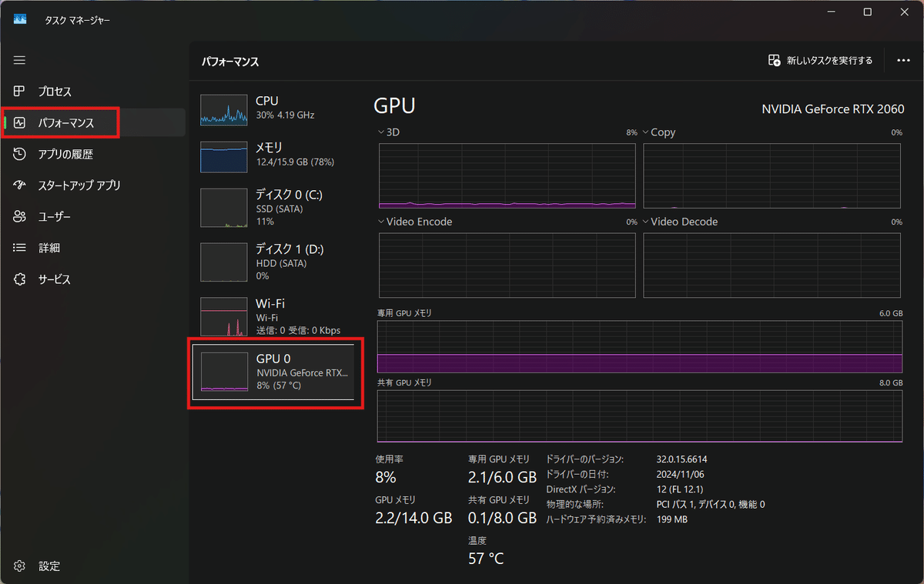Open 設定 gear icon
The image size is (924, 584).
tap(20, 566)
